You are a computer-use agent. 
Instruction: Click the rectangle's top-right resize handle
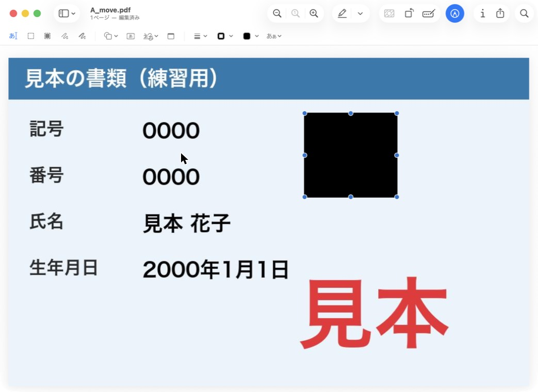tap(397, 113)
